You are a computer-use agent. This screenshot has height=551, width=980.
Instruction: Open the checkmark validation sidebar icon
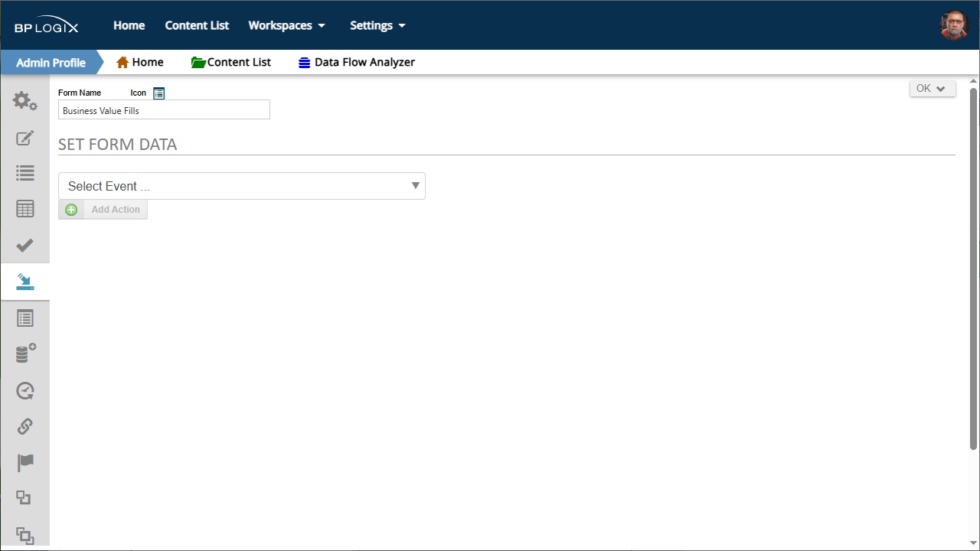tap(25, 245)
